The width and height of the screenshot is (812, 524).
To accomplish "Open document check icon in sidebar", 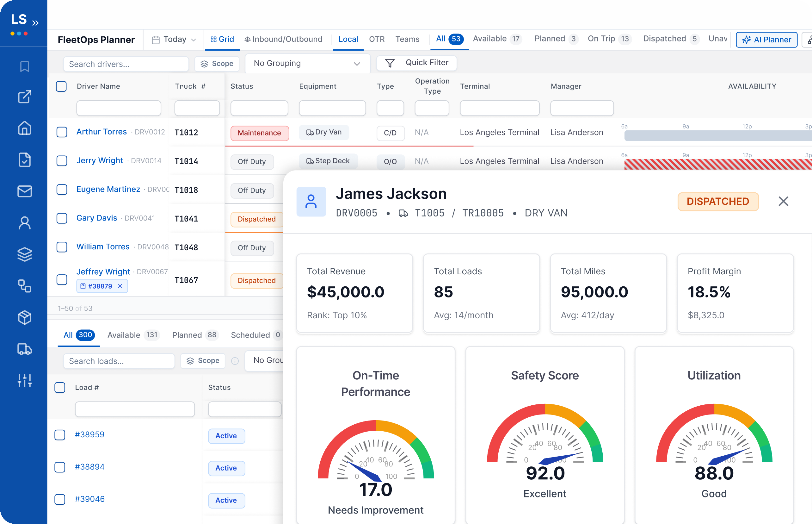I will (24, 159).
